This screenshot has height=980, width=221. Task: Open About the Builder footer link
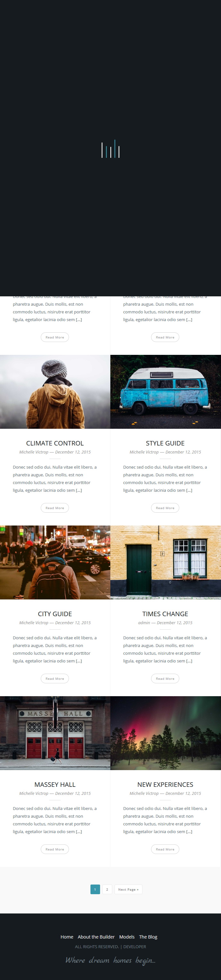[x=96, y=937]
